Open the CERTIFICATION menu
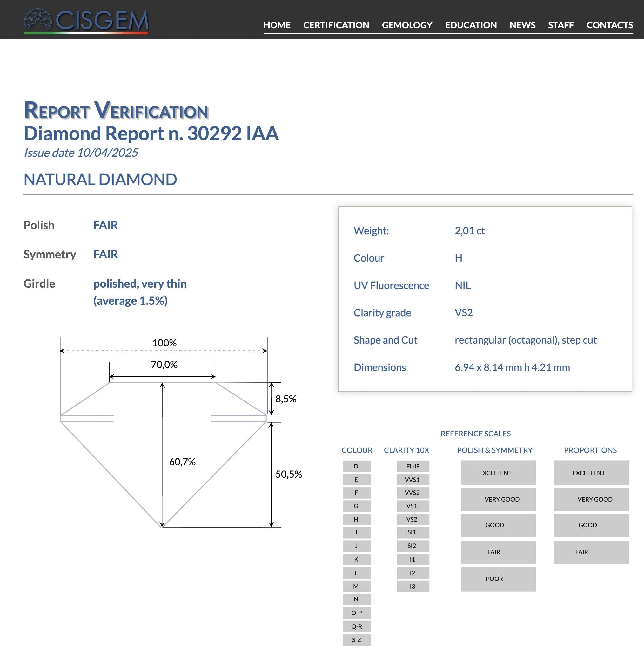The width and height of the screenshot is (644, 656). [x=336, y=25]
